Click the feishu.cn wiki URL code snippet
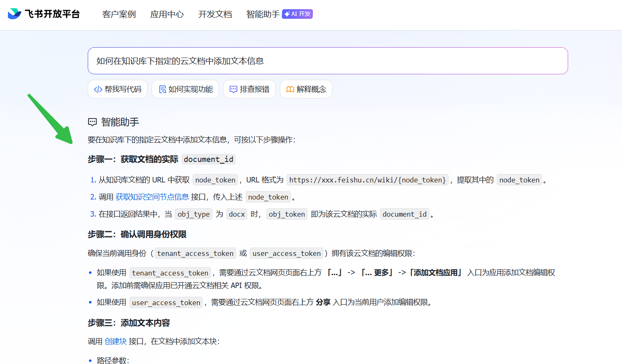The height and width of the screenshot is (364, 622). click(x=368, y=180)
